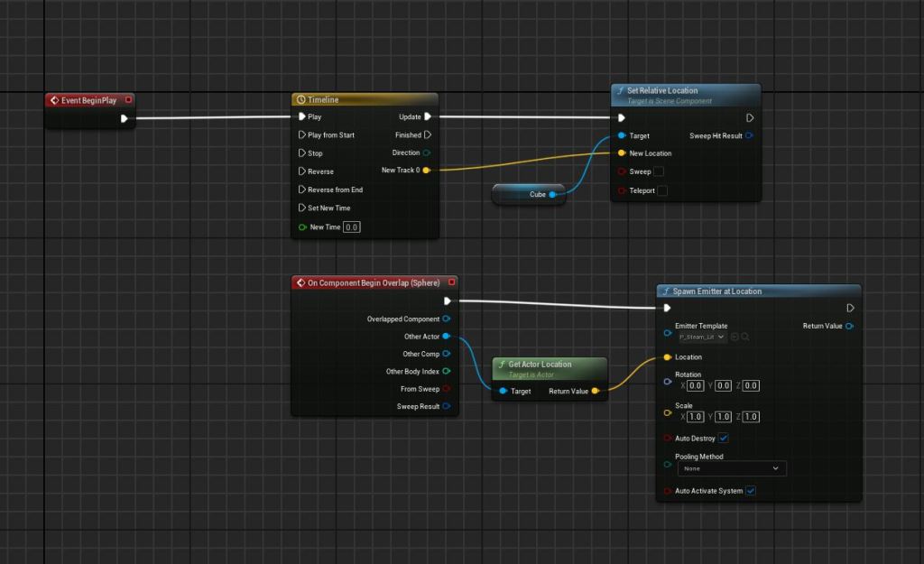This screenshot has width=924, height=564.
Task: Open the Pooling Method dropdown
Action: [731, 468]
